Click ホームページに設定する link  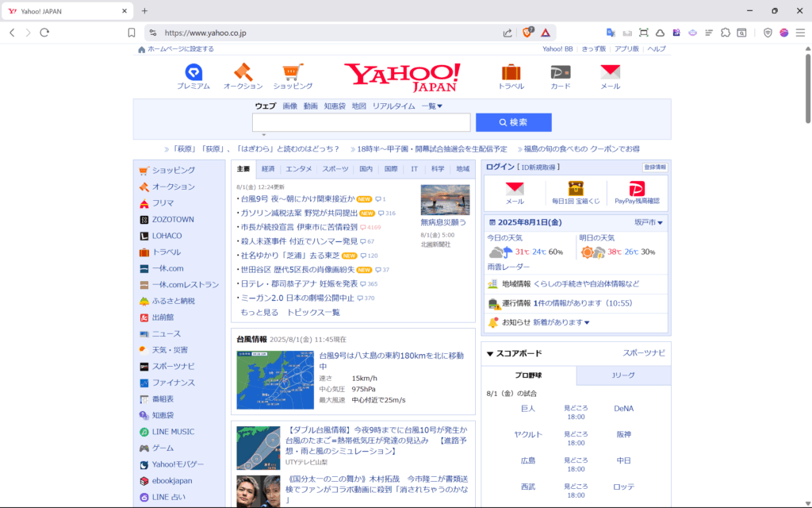[181, 49]
